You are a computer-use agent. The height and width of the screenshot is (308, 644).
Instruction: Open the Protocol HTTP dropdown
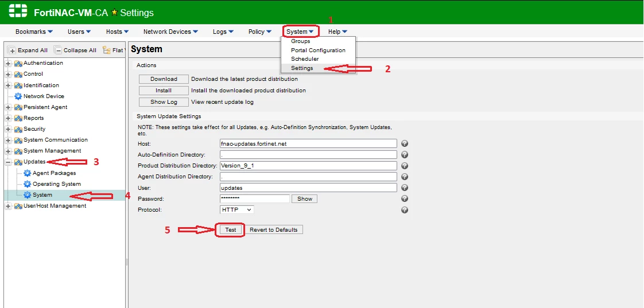click(237, 209)
